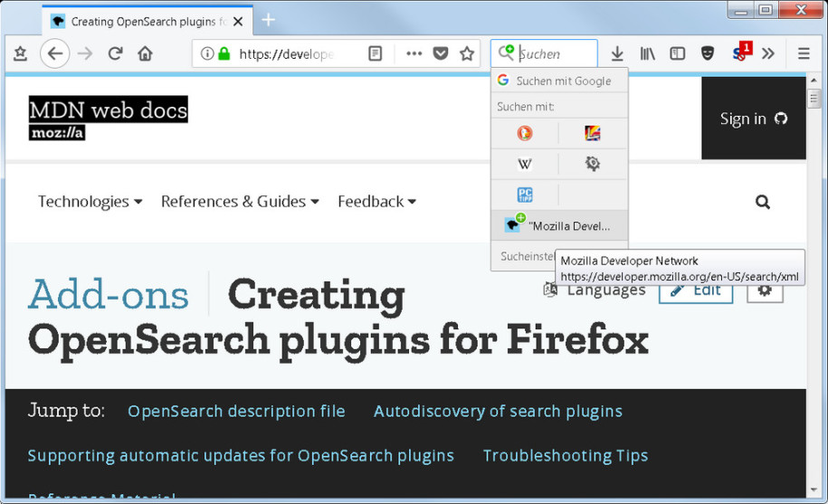This screenshot has height=504, width=828.
Task: Click the MDN web docs logo
Action: (x=109, y=109)
